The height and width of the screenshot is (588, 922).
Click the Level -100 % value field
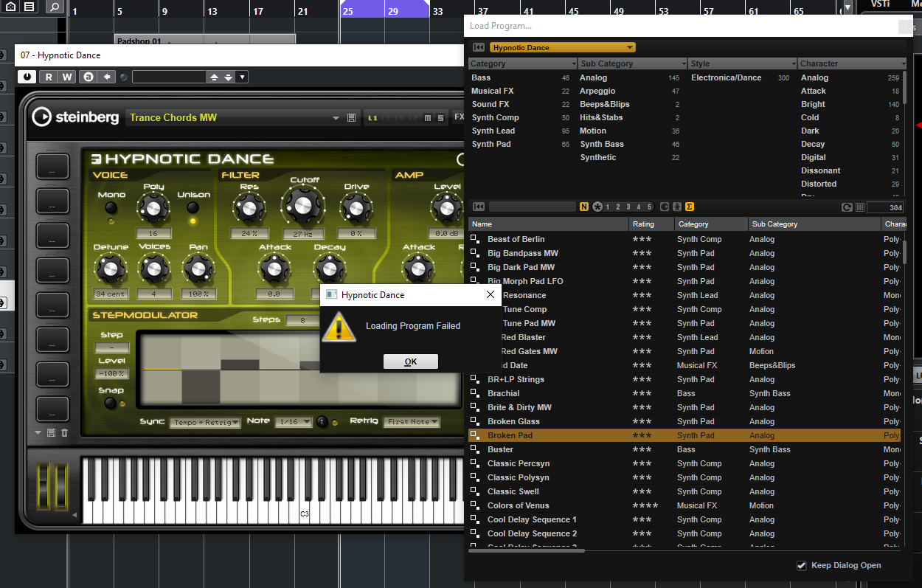coord(111,374)
